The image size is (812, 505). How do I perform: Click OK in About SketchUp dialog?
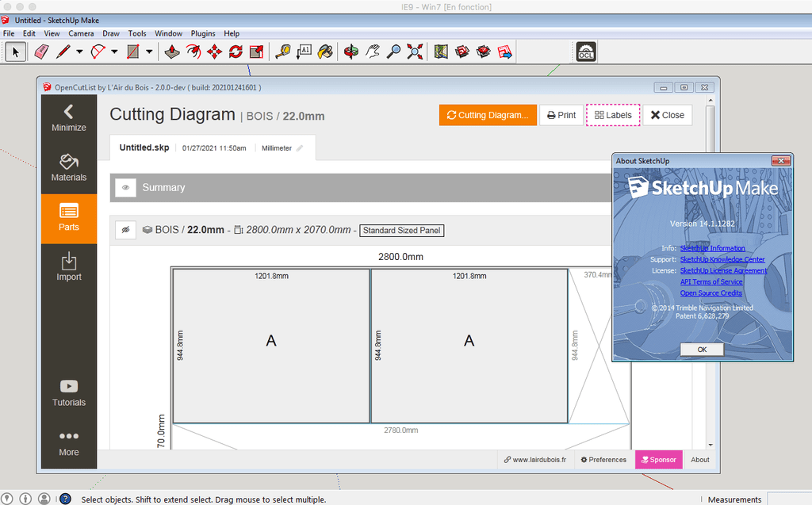pyautogui.click(x=703, y=350)
